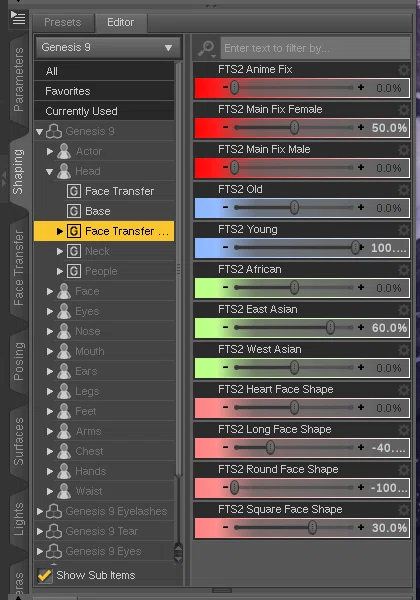
Task: Open gear settings for FTS2 Square Face Shape
Action: coord(403,510)
